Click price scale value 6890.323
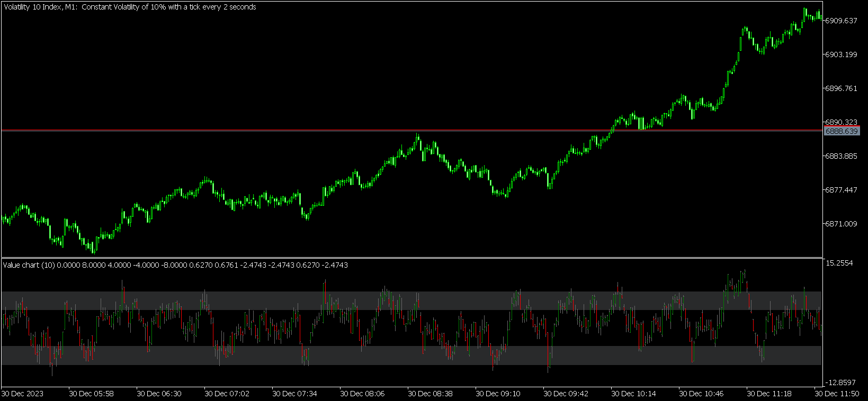868x401 pixels. pos(842,122)
